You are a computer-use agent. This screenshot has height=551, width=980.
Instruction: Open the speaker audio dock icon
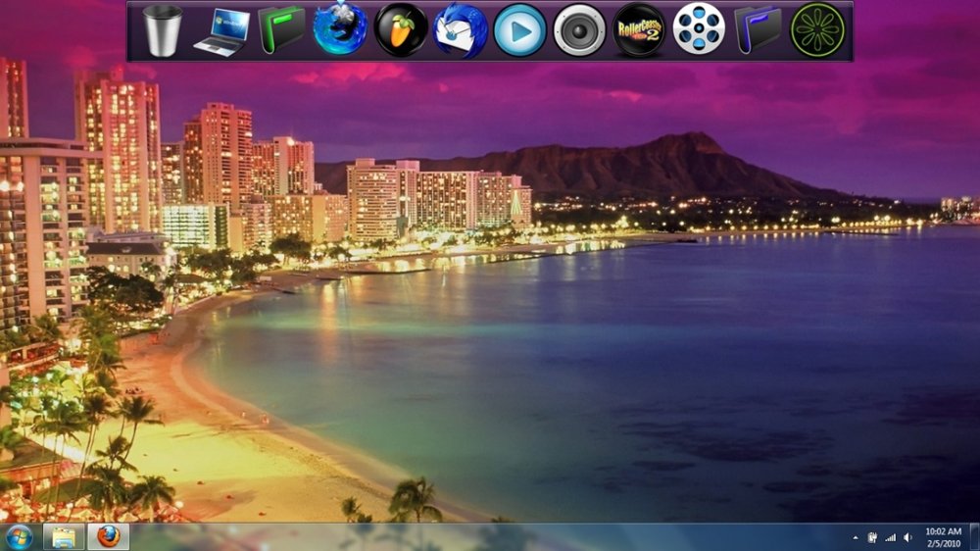point(579,30)
